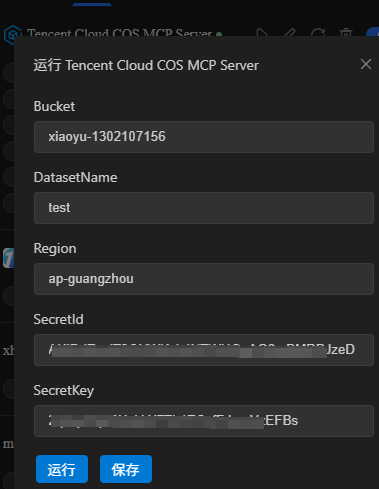This screenshot has height=489, width=379.
Task: Click the Tencent Cloud COS hexagon icon
Action: click(x=12, y=34)
